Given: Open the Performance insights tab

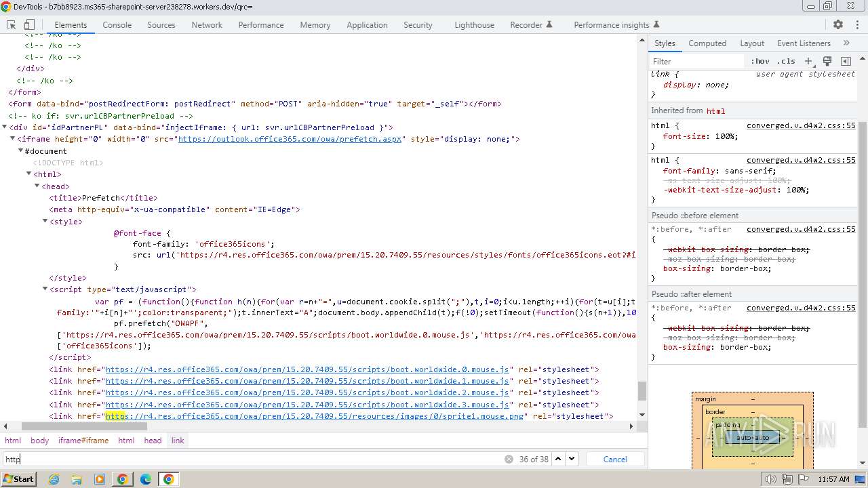Looking at the screenshot, I should pyautogui.click(x=616, y=24).
